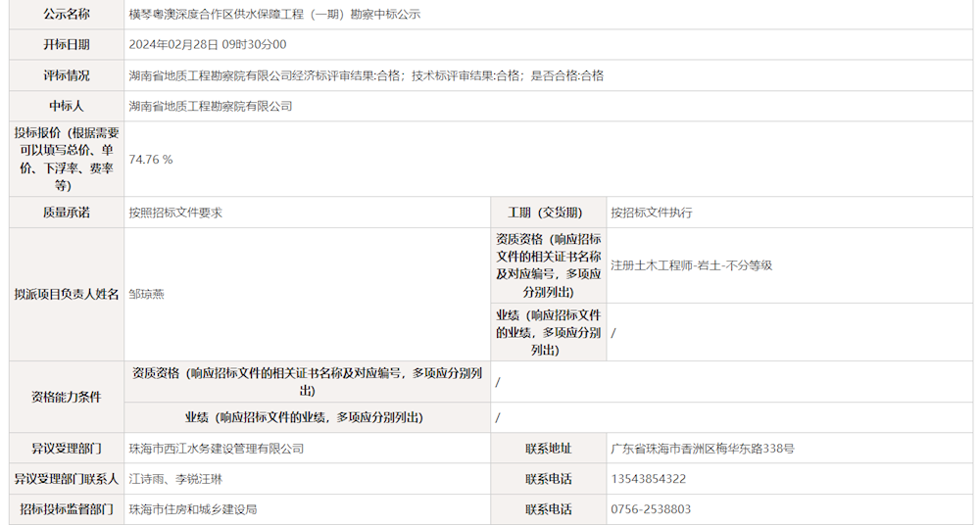Click the 按照招标文件要求 quality commitment text

click(x=175, y=213)
